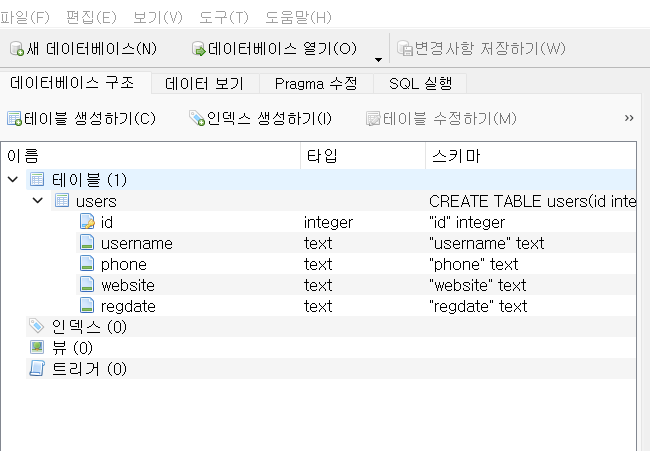Image resolution: width=650 pixels, height=451 pixels.
Task: Select the 뷰 (0) row label
Action: [72, 348]
